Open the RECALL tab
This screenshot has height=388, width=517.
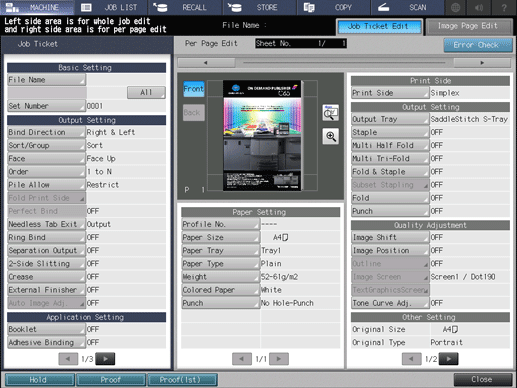[185, 7]
